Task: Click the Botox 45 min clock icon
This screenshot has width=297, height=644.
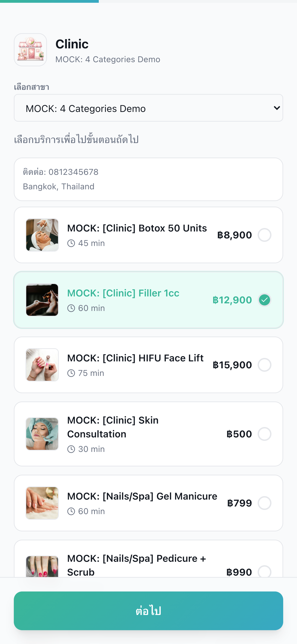Action: [x=71, y=243]
